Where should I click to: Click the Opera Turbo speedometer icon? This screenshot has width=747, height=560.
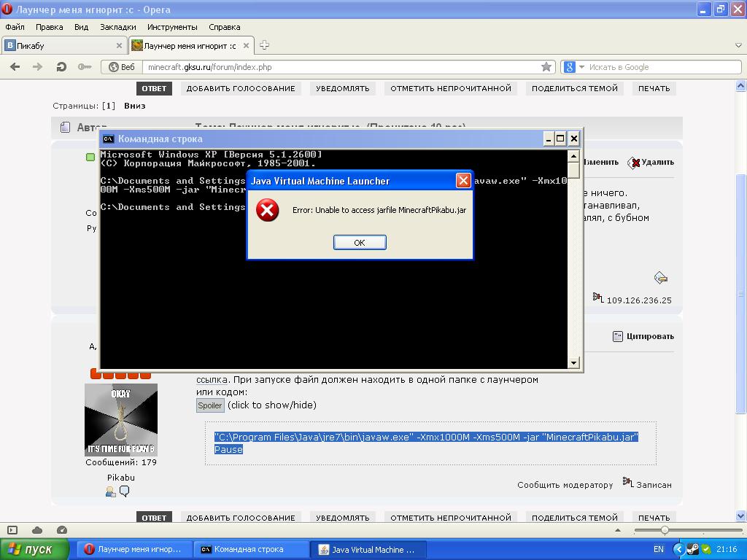tap(61, 530)
